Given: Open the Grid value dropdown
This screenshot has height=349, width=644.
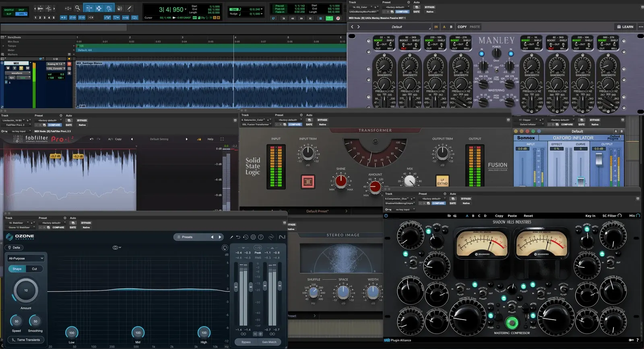Looking at the screenshot, I should [262, 9].
